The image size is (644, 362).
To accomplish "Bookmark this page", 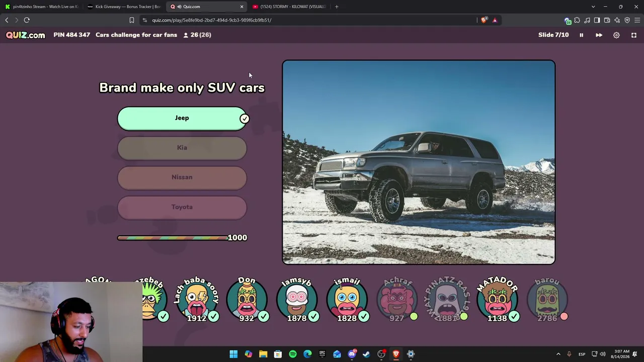I will (132, 20).
